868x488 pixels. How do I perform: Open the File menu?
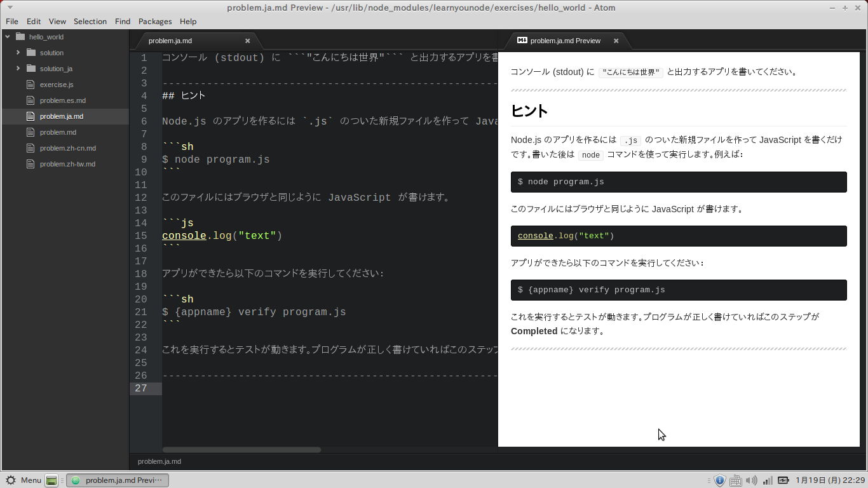12,21
